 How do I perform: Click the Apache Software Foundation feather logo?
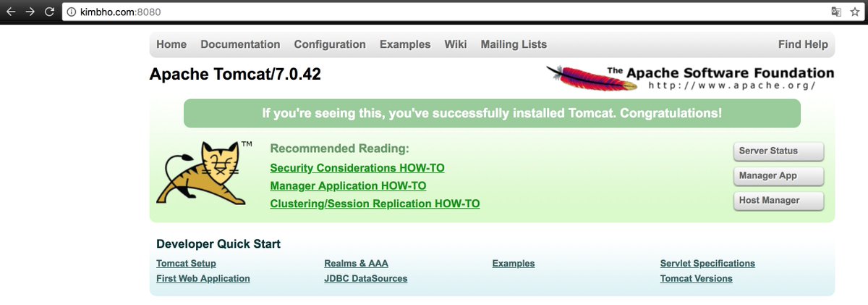689,78
